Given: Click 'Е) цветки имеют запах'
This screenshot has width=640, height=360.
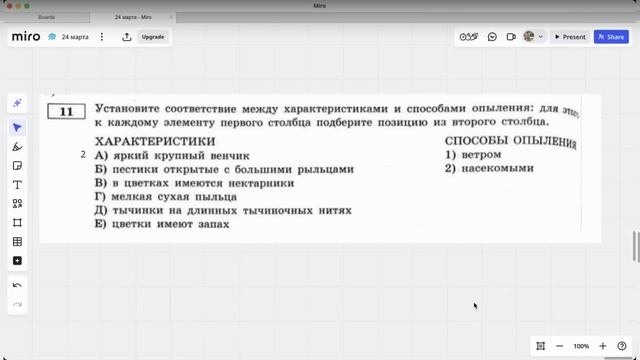Looking at the screenshot, I should coord(162,224).
